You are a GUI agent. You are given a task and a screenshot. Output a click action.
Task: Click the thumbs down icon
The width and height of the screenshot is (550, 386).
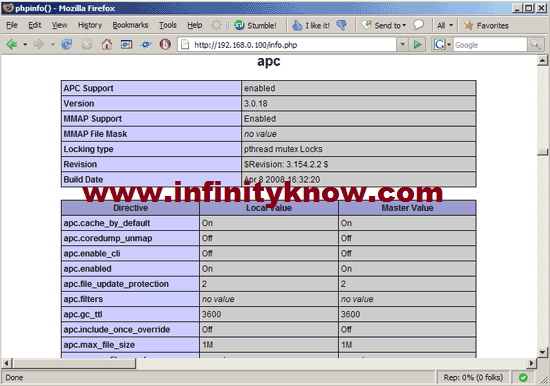[x=341, y=25]
